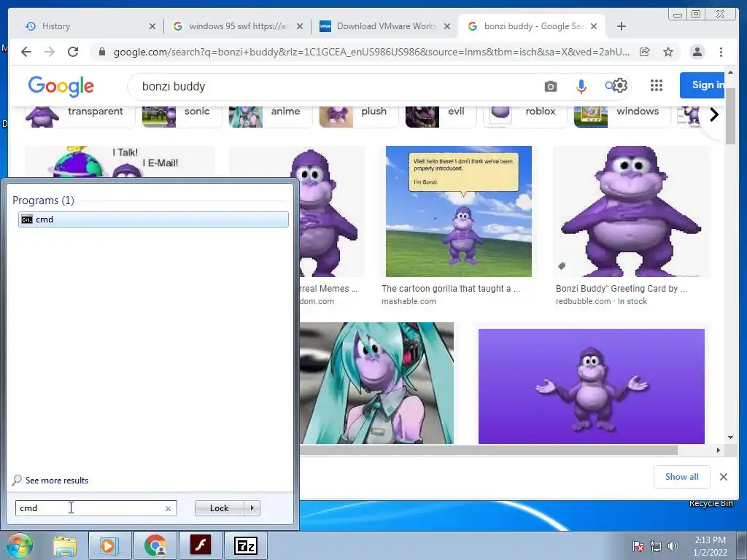Show more filter chips with right arrow
This screenshot has height=560, width=747.
click(713, 114)
